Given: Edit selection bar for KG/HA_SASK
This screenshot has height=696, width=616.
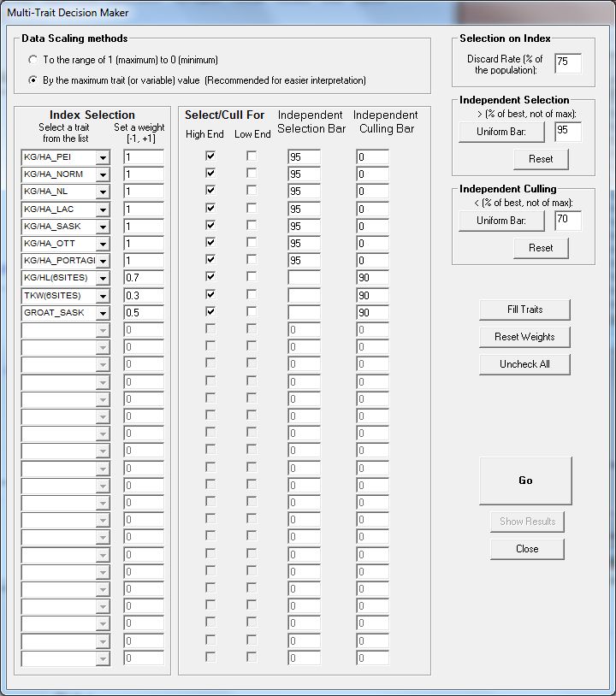Looking at the screenshot, I should click(304, 227).
